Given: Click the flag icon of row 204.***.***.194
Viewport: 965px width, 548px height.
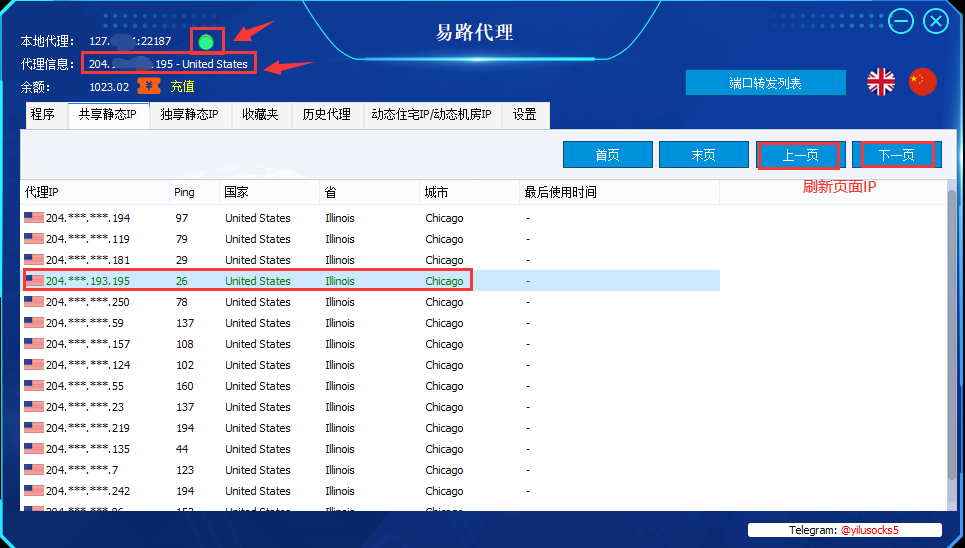Looking at the screenshot, I should point(34,217).
